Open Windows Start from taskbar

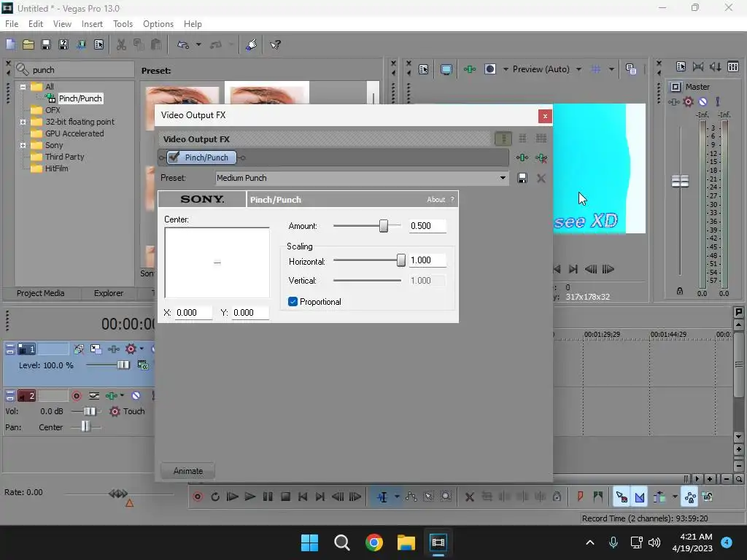(x=309, y=542)
